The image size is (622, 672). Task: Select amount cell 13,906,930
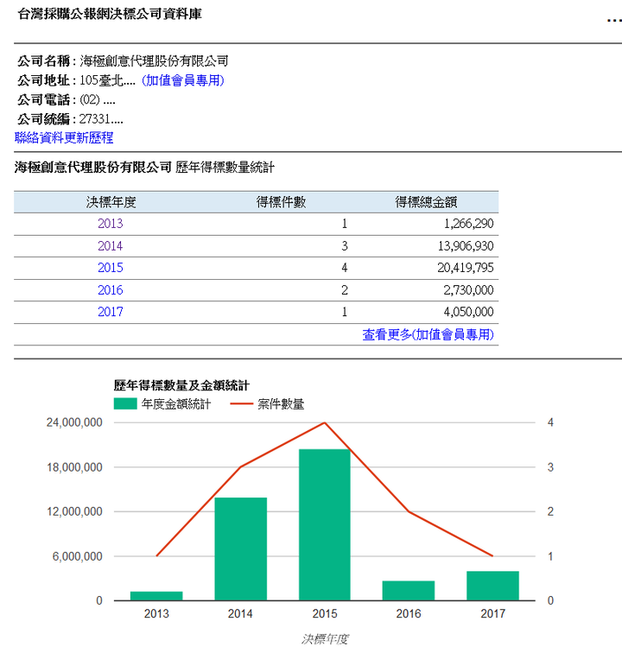466,246
